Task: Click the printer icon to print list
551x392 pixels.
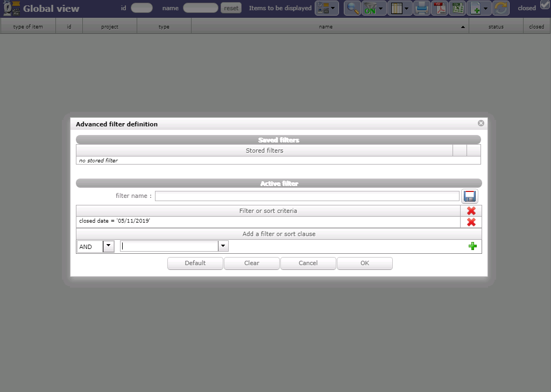Action: [x=422, y=8]
